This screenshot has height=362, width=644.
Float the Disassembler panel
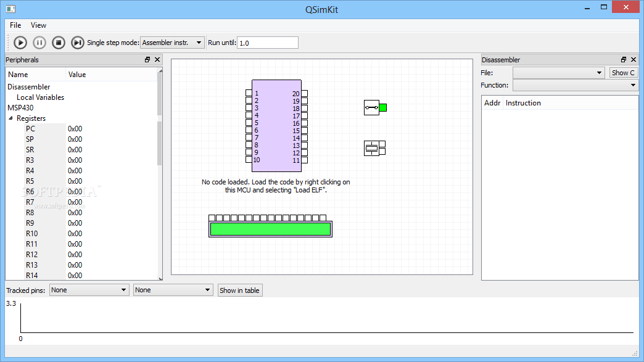click(x=624, y=60)
